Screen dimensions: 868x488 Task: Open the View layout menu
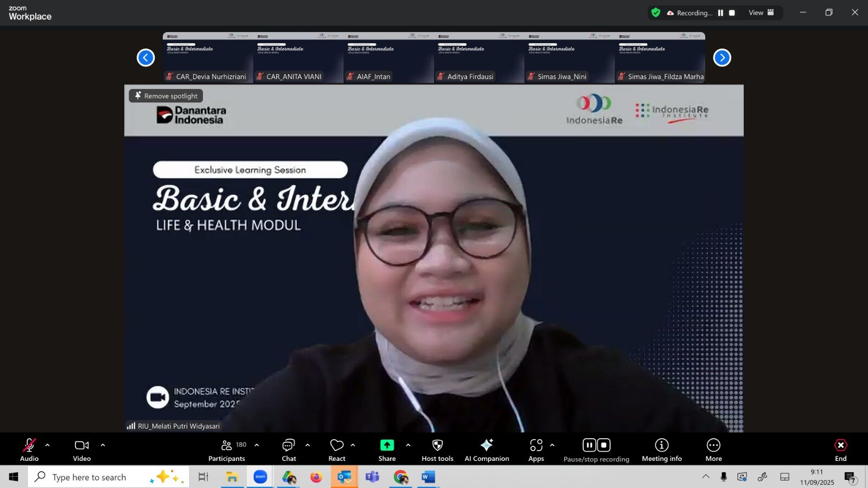761,12
